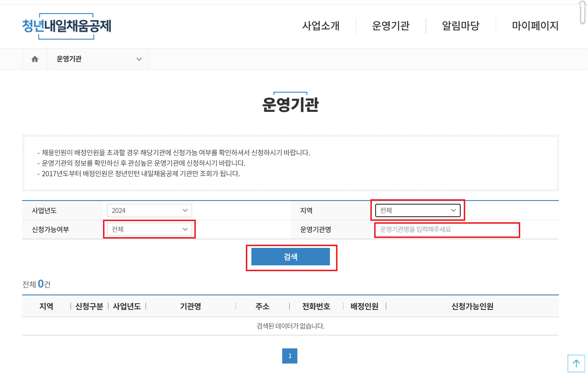Click the 청년내일채움공제 logo

click(x=67, y=26)
